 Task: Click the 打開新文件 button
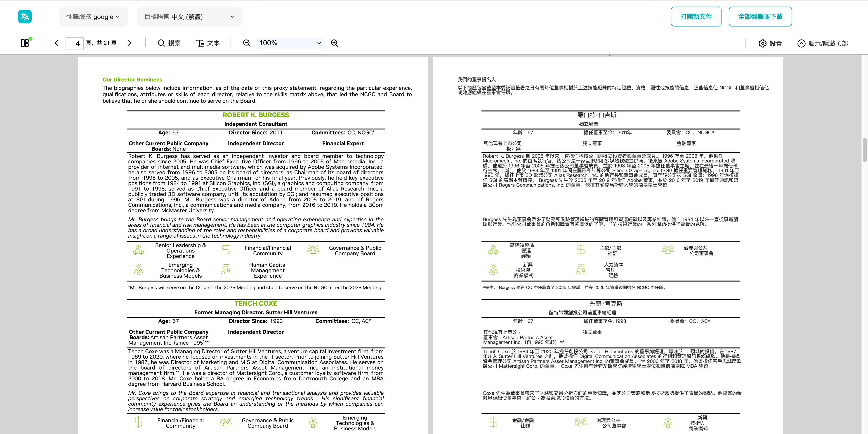click(696, 17)
